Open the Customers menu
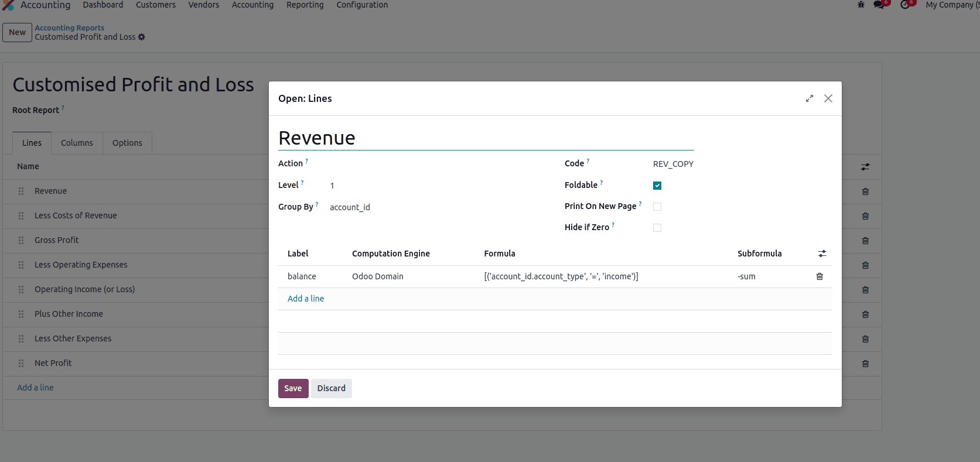This screenshot has height=462, width=980. (x=156, y=5)
